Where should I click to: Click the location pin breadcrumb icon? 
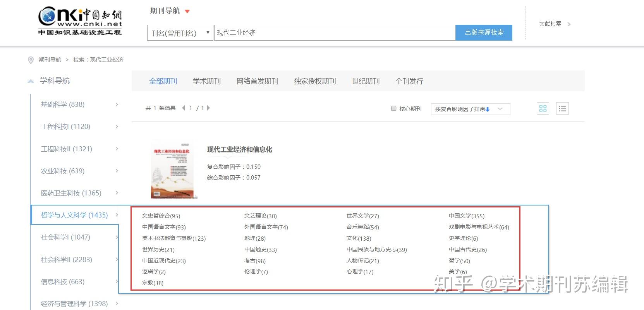(31, 60)
